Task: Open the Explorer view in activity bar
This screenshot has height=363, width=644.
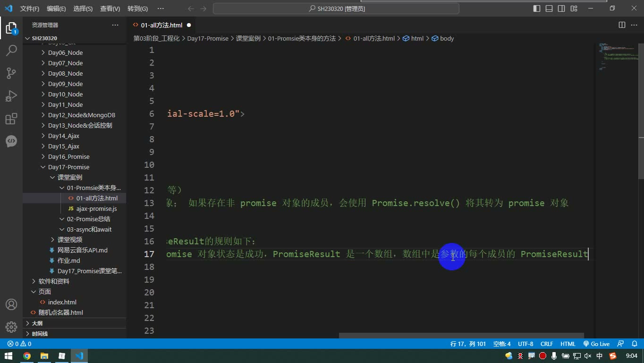Action: (x=11, y=28)
